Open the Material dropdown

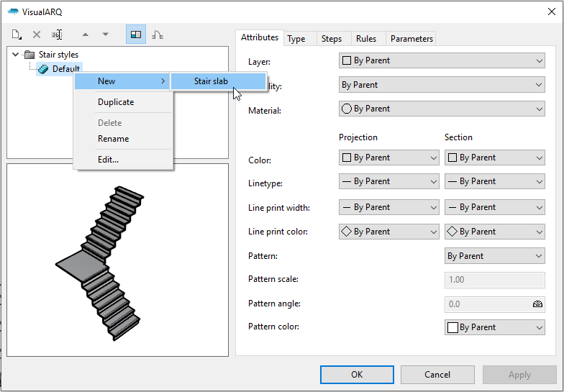coord(442,109)
